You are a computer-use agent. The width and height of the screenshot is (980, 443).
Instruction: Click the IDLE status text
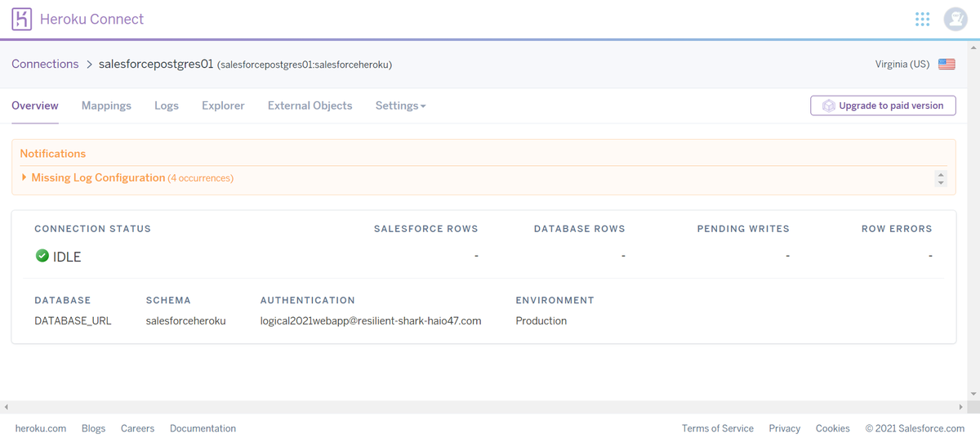pyautogui.click(x=67, y=257)
